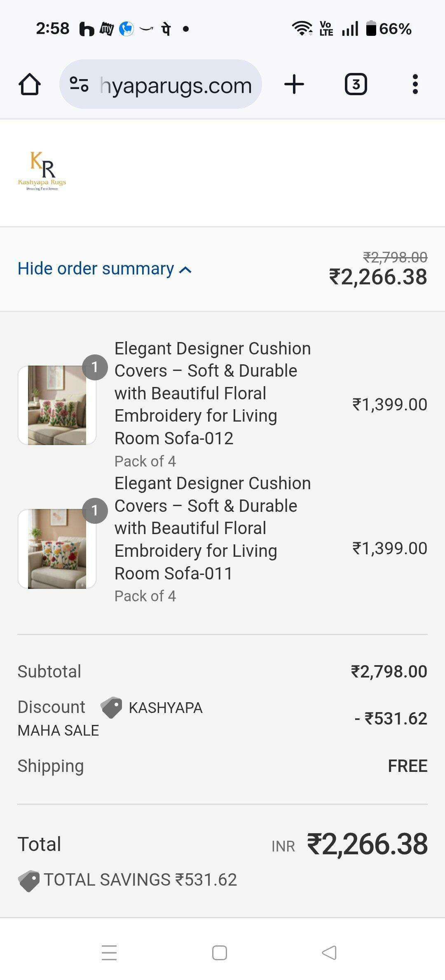The image size is (445, 980).
Task: Tap the total savings tag icon
Action: click(29, 881)
